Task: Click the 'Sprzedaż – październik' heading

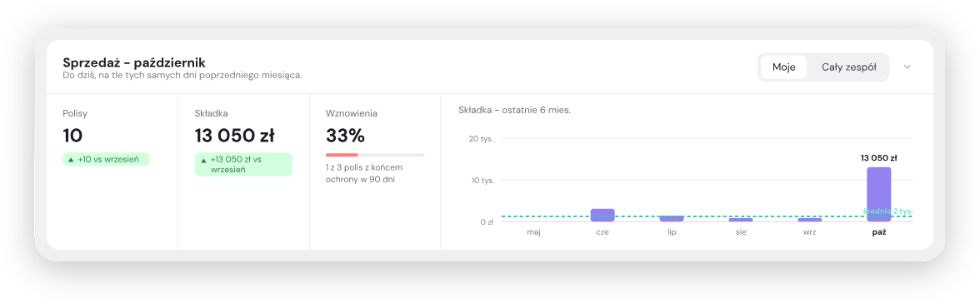Action: pyautogui.click(x=134, y=62)
